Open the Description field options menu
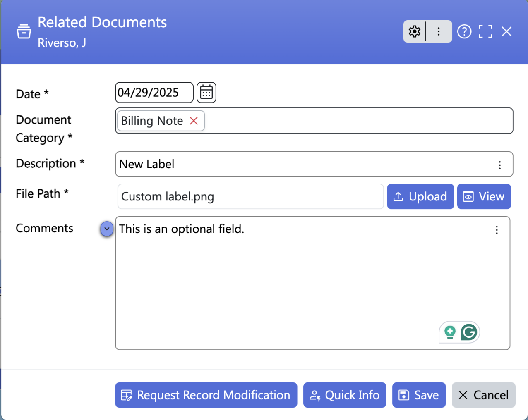528x420 pixels. 500,165
